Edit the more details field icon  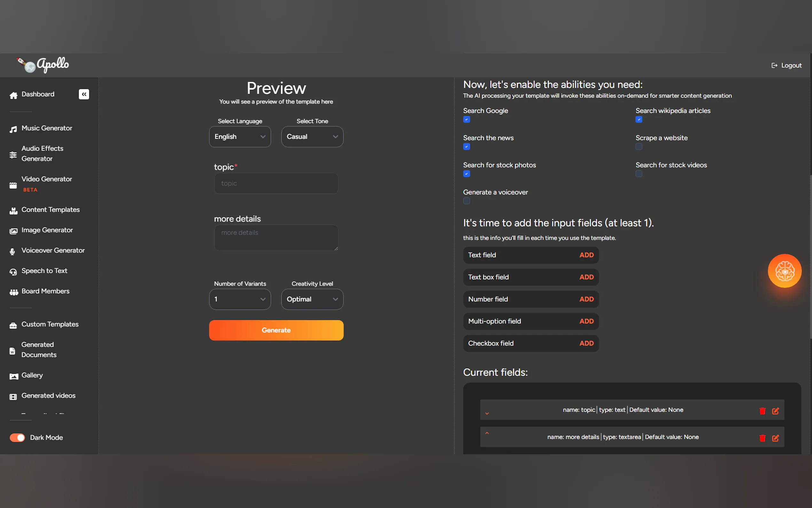pos(775,438)
